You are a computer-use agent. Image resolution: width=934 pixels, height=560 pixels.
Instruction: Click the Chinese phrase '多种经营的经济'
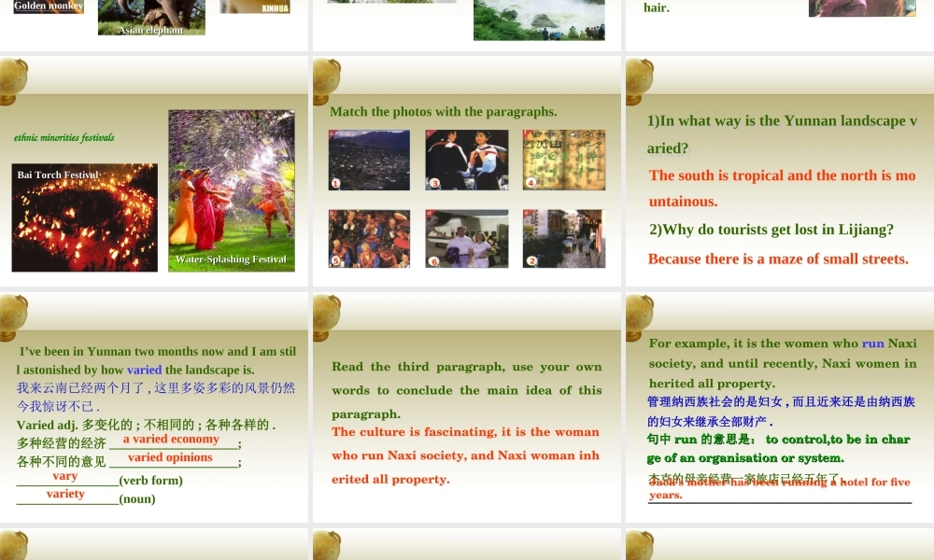tap(62, 443)
